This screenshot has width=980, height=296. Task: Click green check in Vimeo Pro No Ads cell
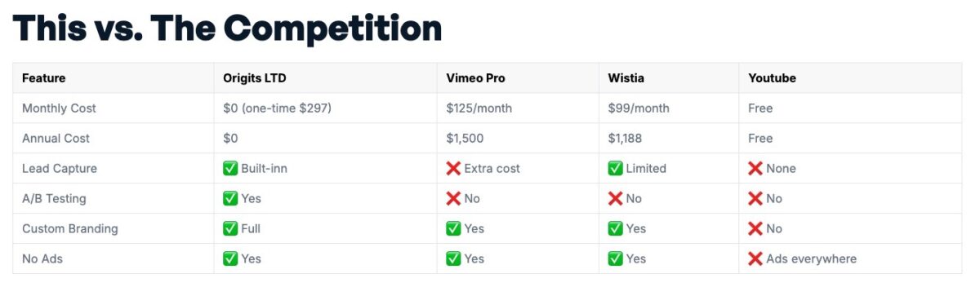pyautogui.click(x=453, y=258)
